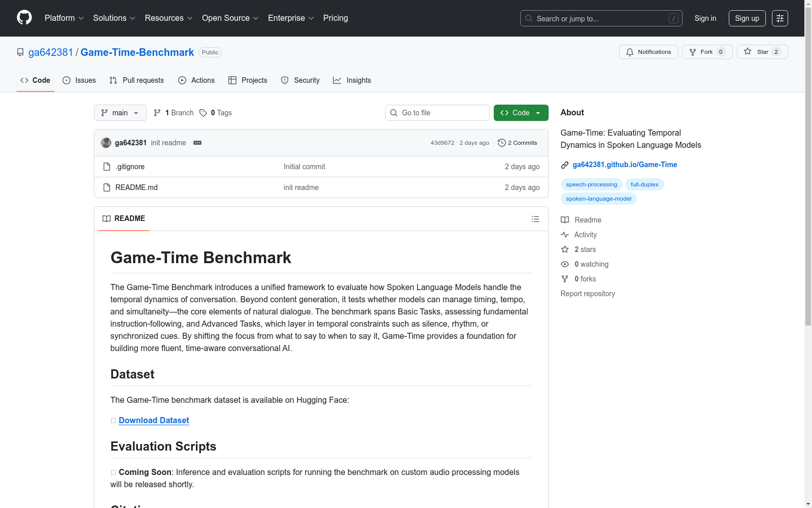This screenshot has width=812, height=508.
Task: Click the tag icon next to 0 Tags
Action: click(203, 113)
